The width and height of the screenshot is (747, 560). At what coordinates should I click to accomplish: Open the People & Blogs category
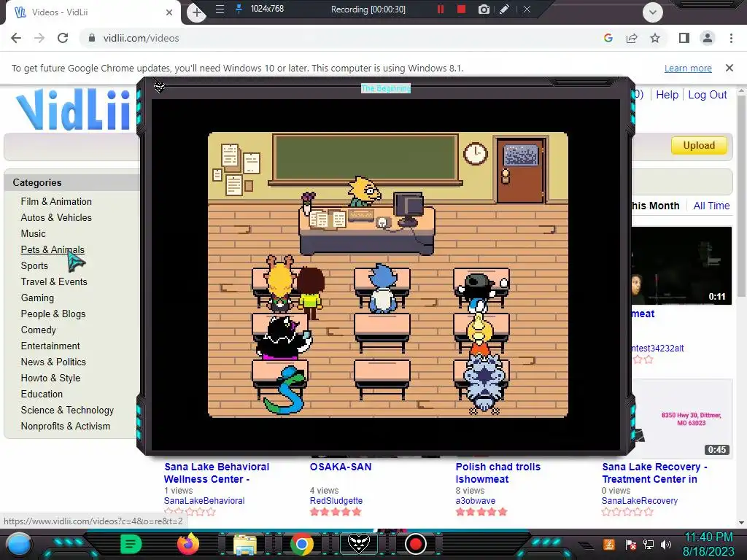point(53,314)
